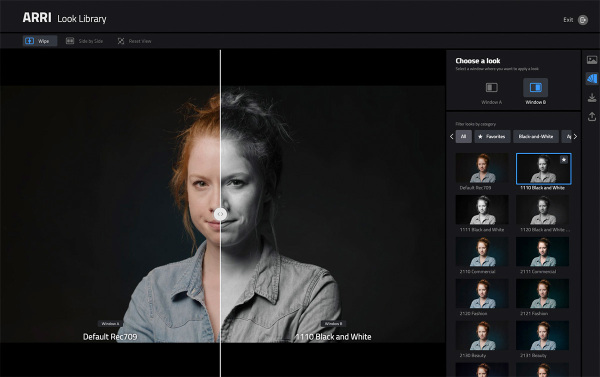The height and width of the screenshot is (377, 600).
Task: Choose the 2131 Beauty look thumbnail
Action: point(542,335)
